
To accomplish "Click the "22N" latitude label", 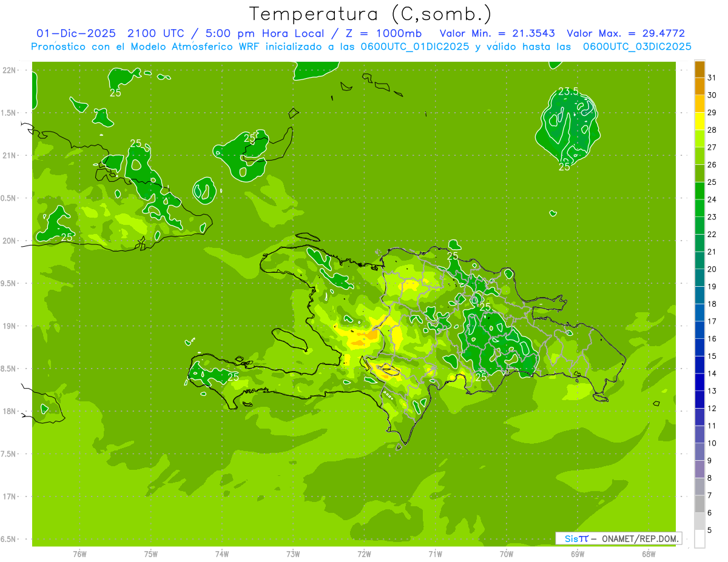I will point(9,70).
